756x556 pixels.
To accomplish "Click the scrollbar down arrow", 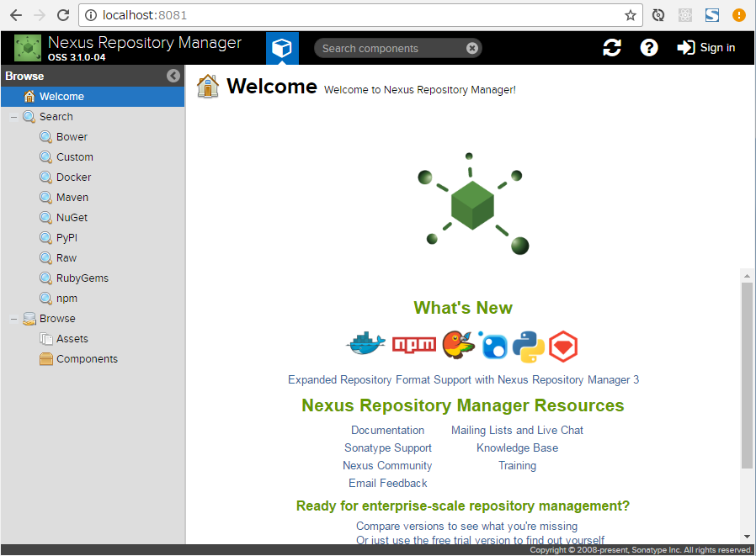I will 747,536.
